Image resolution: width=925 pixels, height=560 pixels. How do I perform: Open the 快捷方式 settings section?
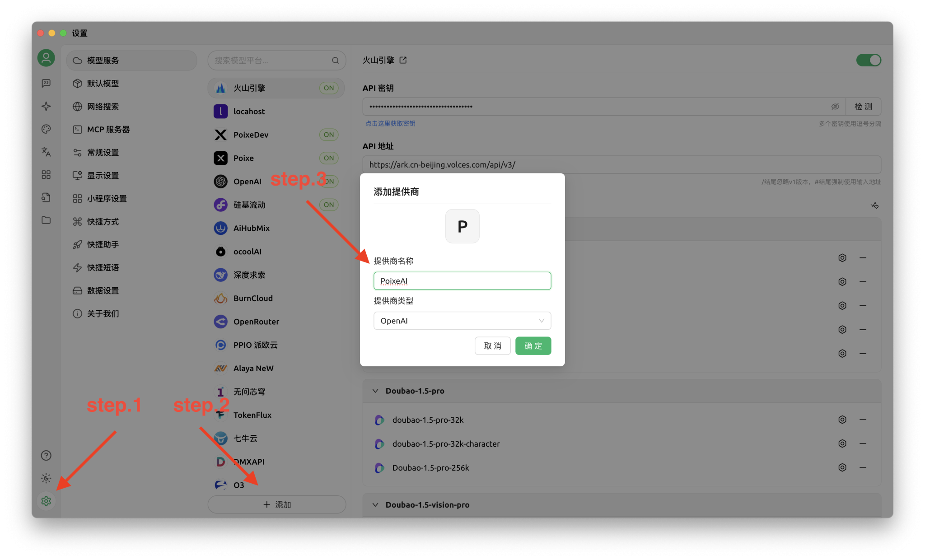(x=131, y=222)
